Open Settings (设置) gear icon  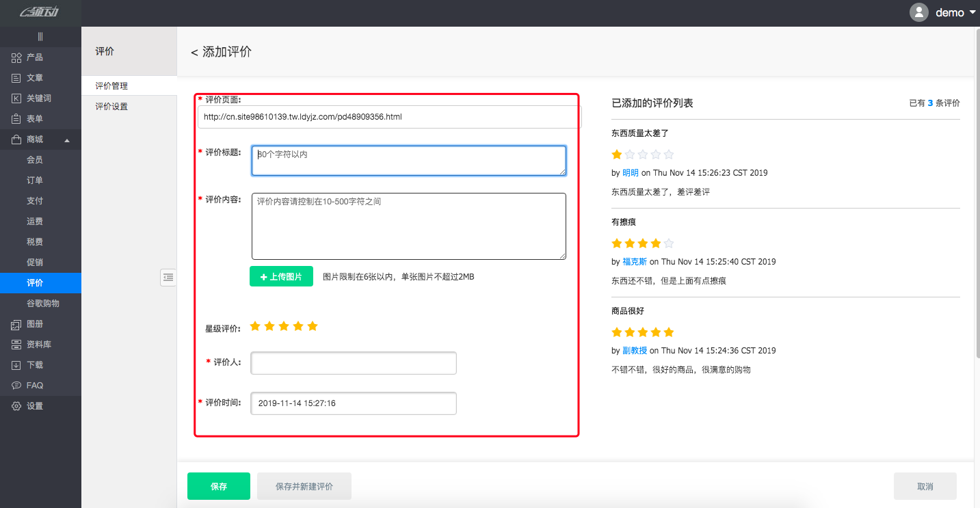[x=17, y=406]
